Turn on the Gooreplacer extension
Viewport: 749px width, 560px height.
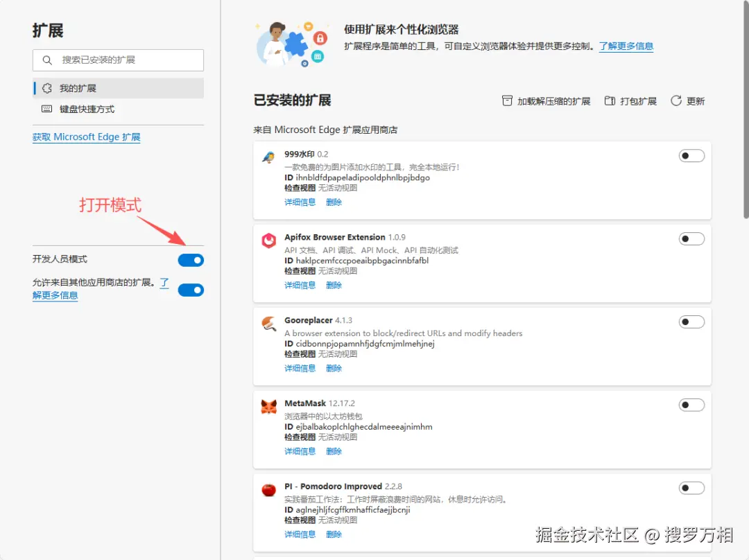coord(691,322)
